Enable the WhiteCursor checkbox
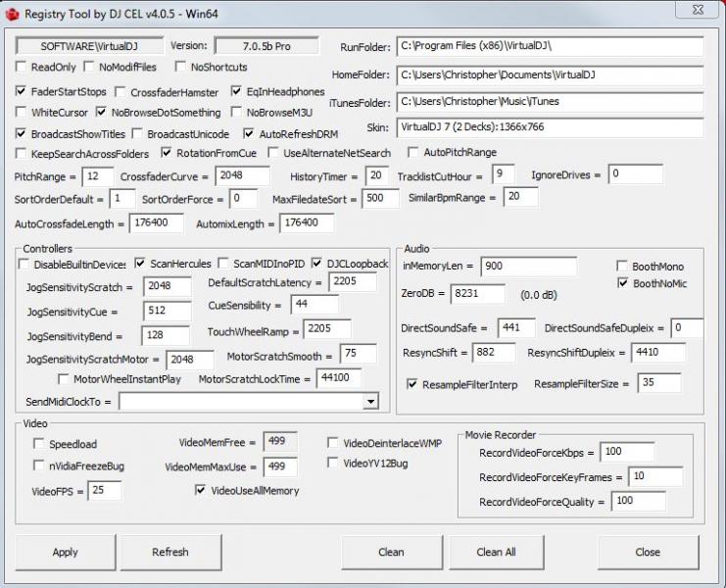The height and width of the screenshot is (588, 726). click(x=21, y=112)
